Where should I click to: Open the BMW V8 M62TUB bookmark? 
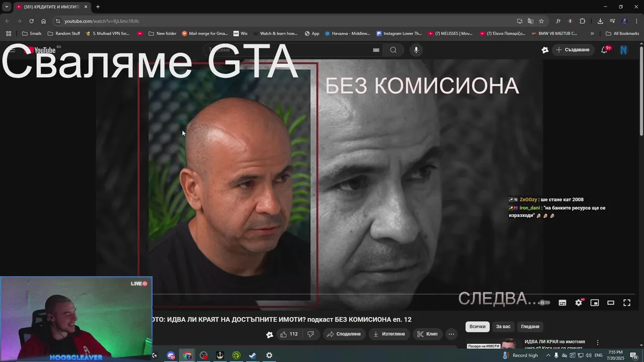coord(554,34)
